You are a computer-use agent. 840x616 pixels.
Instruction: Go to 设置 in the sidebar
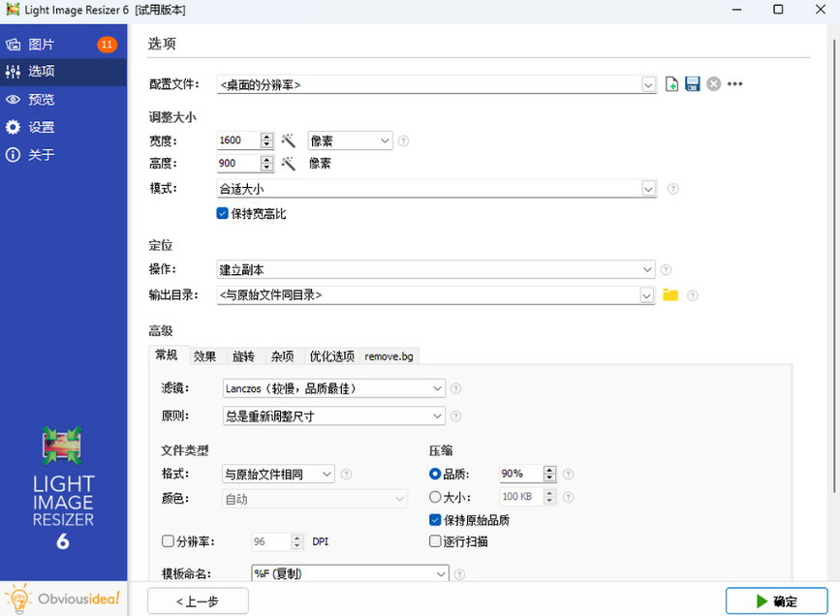(63, 128)
